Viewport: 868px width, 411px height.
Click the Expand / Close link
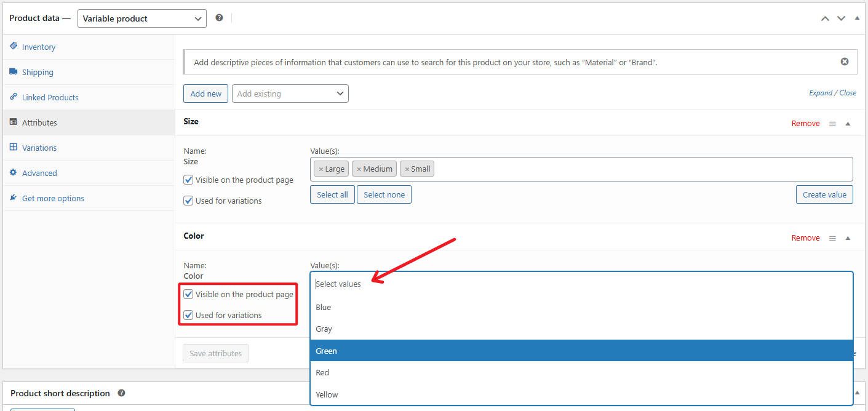832,92
